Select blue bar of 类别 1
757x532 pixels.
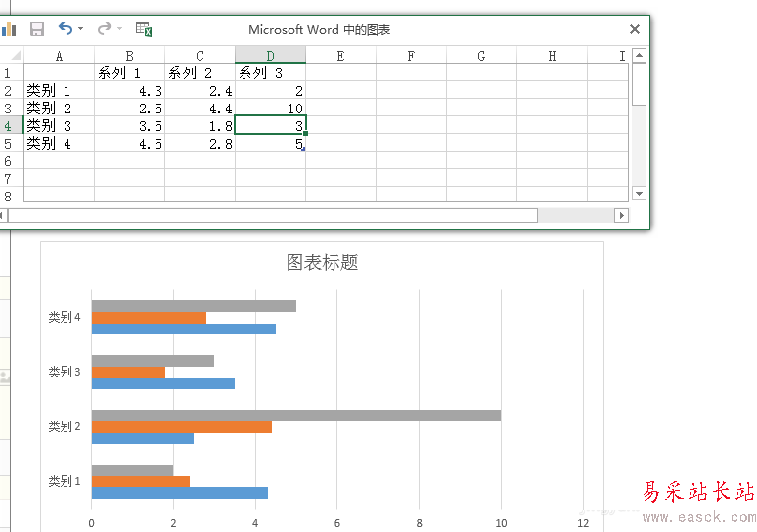tap(180, 493)
